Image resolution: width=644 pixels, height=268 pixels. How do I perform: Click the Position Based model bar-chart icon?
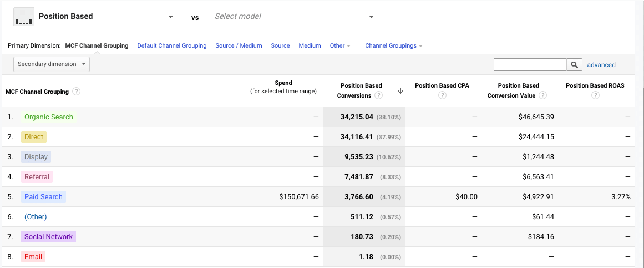coord(23,17)
